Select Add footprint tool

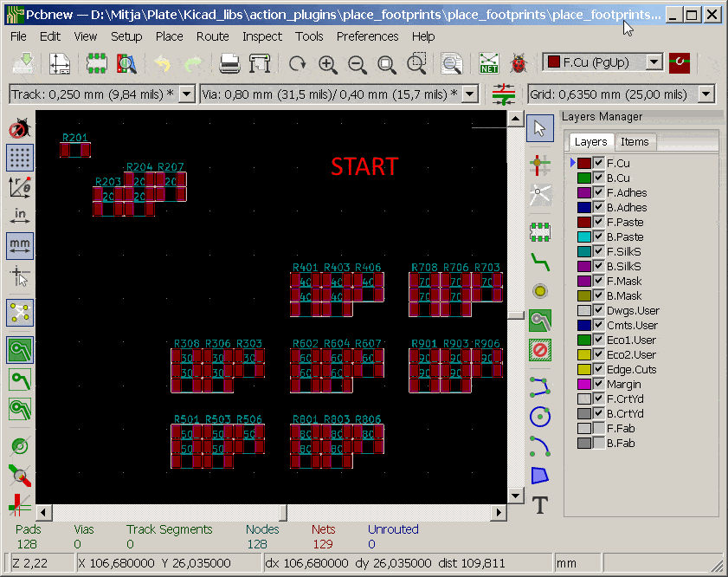[540, 231]
